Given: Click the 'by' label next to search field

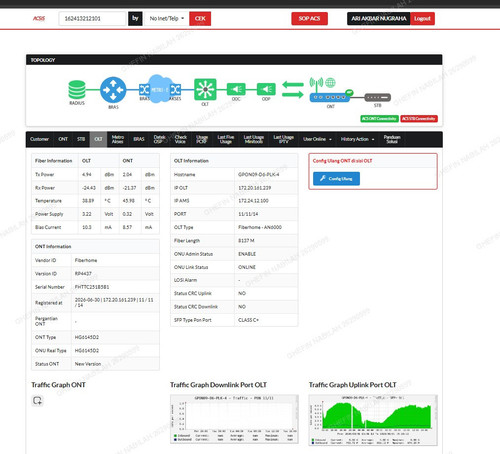Looking at the screenshot, I should (x=135, y=18).
